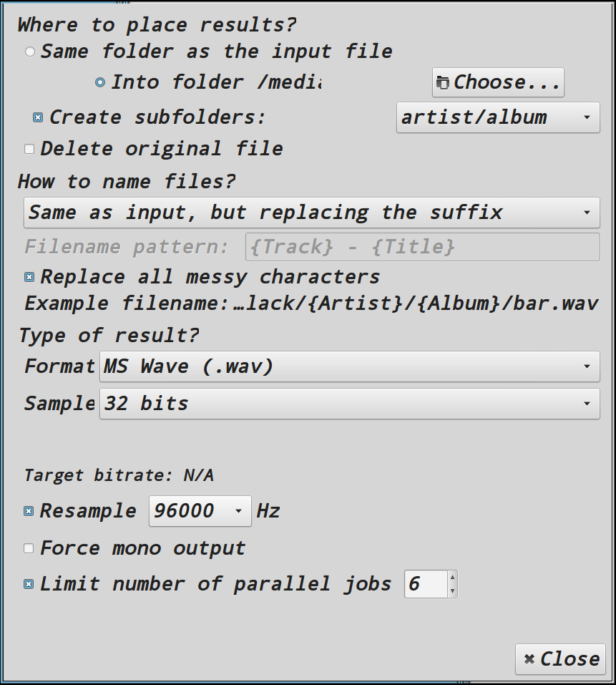Open the Sample 32 bits dropdown
This screenshot has width=616, height=685.
coord(350,404)
